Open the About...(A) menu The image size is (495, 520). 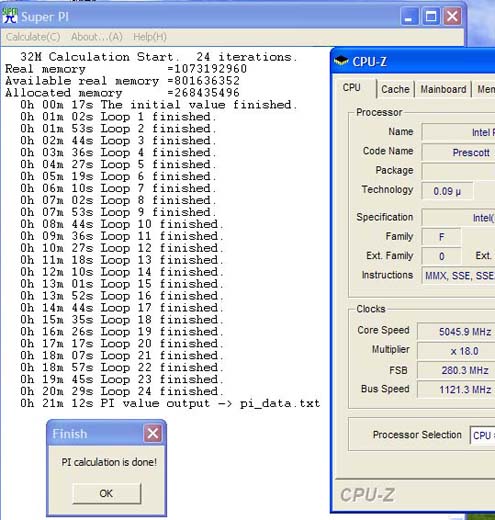(x=97, y=37)
